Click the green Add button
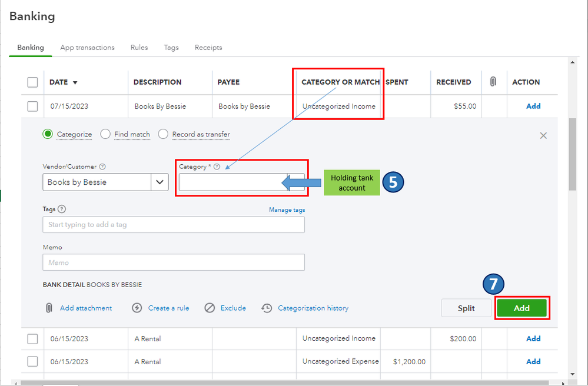588x386 pixels. click(x=521, y=308)
